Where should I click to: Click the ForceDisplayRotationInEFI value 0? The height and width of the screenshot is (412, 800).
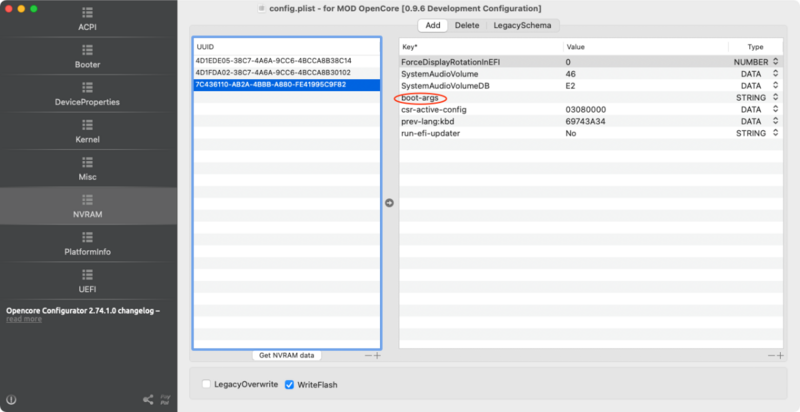(x=568, y=62)
